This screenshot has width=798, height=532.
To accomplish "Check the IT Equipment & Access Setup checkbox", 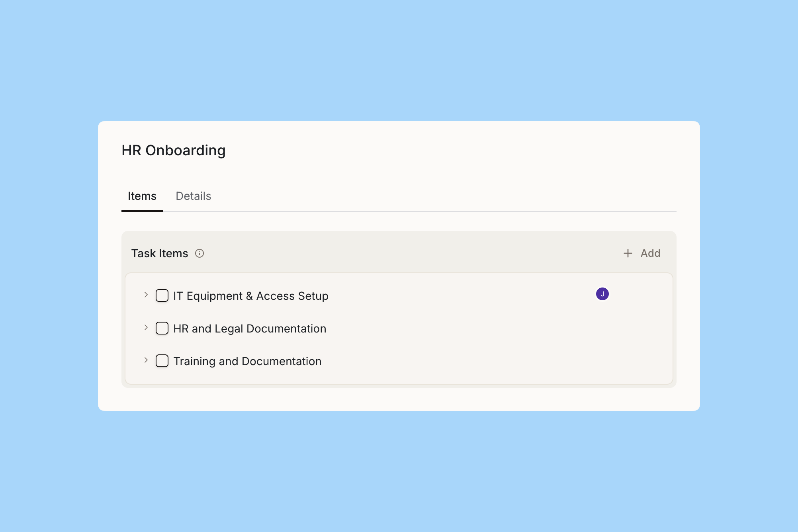I will click(x=162, y=296).
